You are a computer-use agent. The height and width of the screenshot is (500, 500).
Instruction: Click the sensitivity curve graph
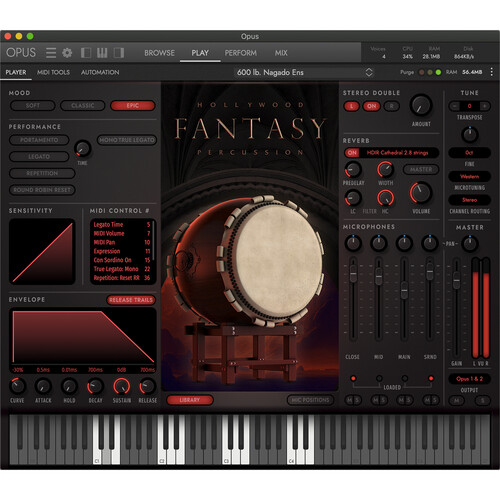click(x=42, y=252)
